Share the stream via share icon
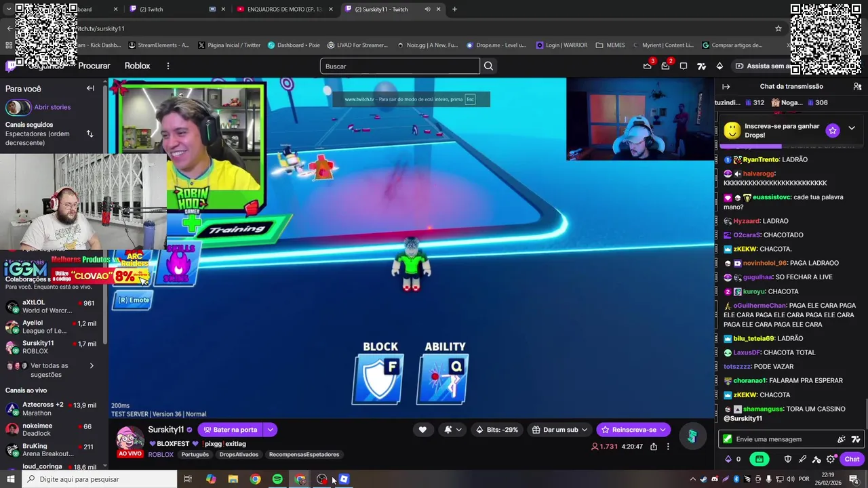Viewport: 868px width, 488px height. pyautogui.click(x=654, y=447)
